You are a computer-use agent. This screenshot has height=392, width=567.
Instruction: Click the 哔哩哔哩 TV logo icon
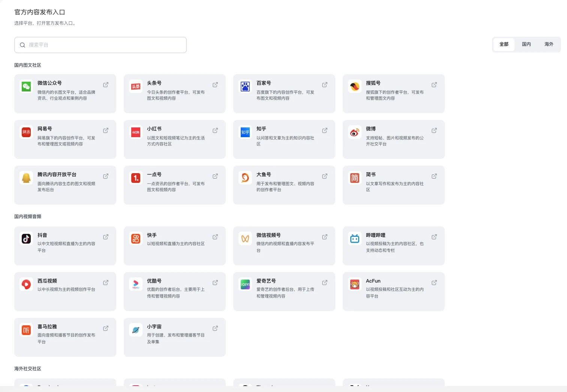point(355,239)
